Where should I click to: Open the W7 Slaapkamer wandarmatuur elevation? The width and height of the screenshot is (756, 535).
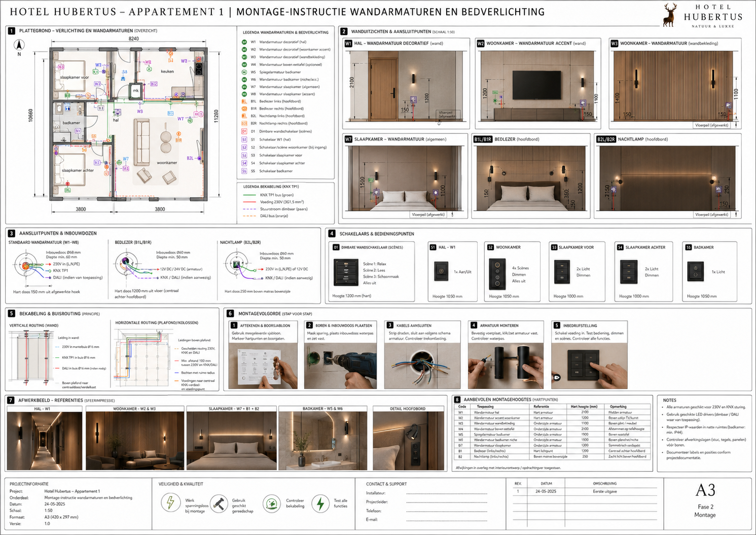pyautogui.click(x=404, y=178)
